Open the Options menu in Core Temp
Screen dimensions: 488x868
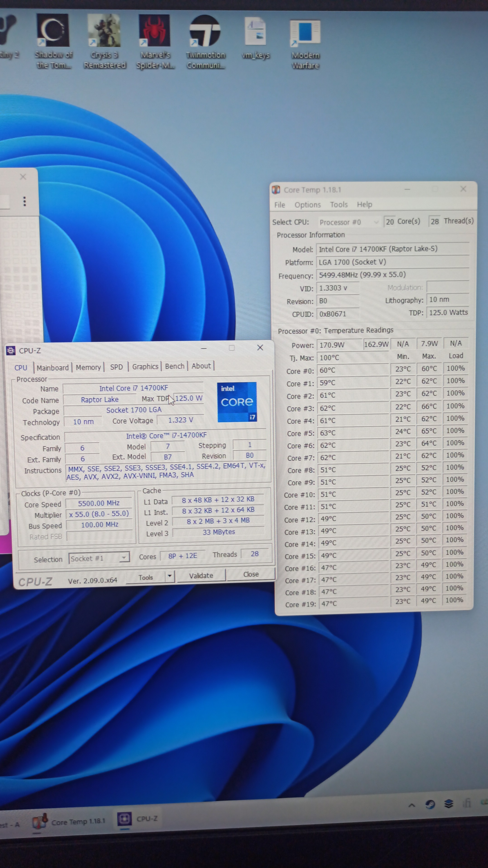click(x=307, y=205)
